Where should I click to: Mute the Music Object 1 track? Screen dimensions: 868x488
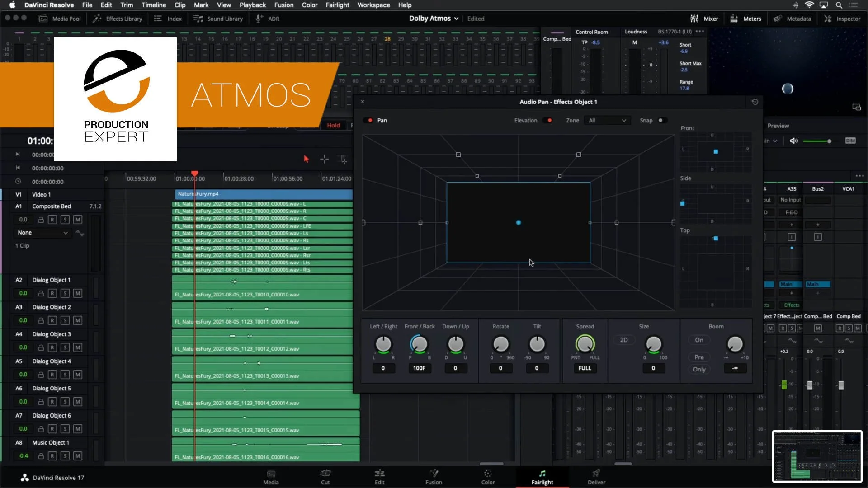78,456
